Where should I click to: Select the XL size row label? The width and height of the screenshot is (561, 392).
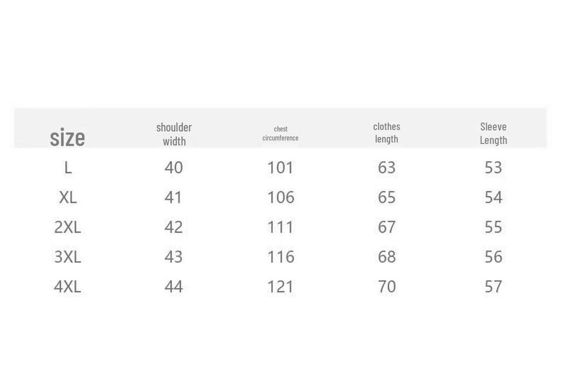tap(67, 197)
